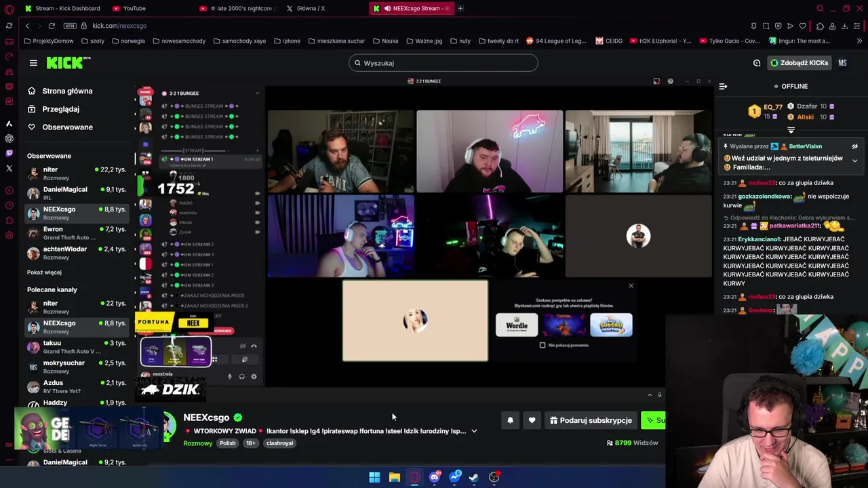Toggle Discord headphones deafen icon
Screen dimensions: 868x488
pyautogui.click(x=241, y=376)
